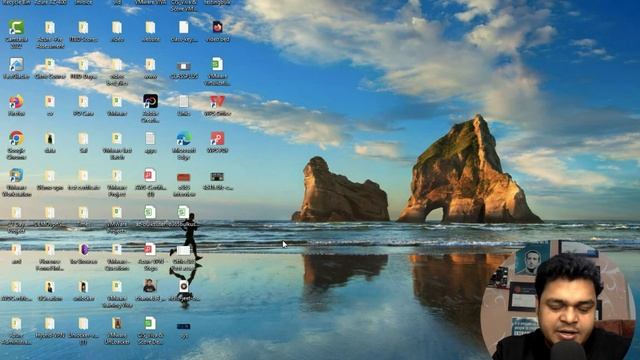Open the Google Chrome desktop shortcut
640x360 pixels.
(16, 139)
